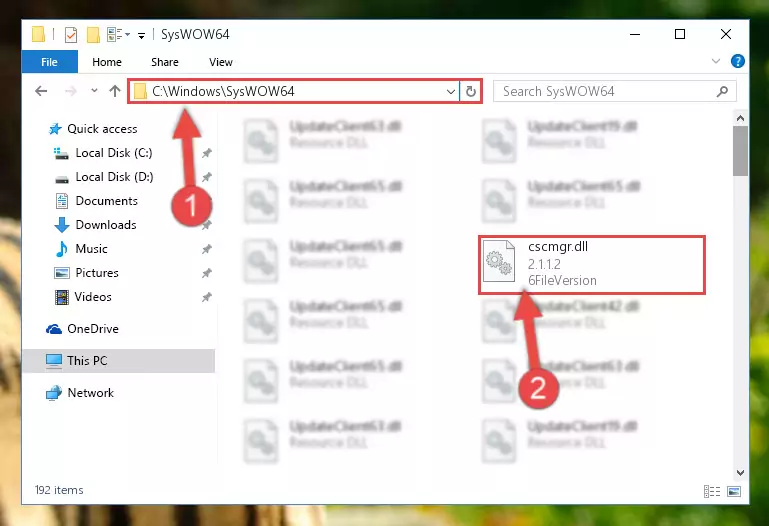The height and width of the screenshot is (526, 769).
Task: Switch to the Home ribbon tab
Action: [107, 62]
